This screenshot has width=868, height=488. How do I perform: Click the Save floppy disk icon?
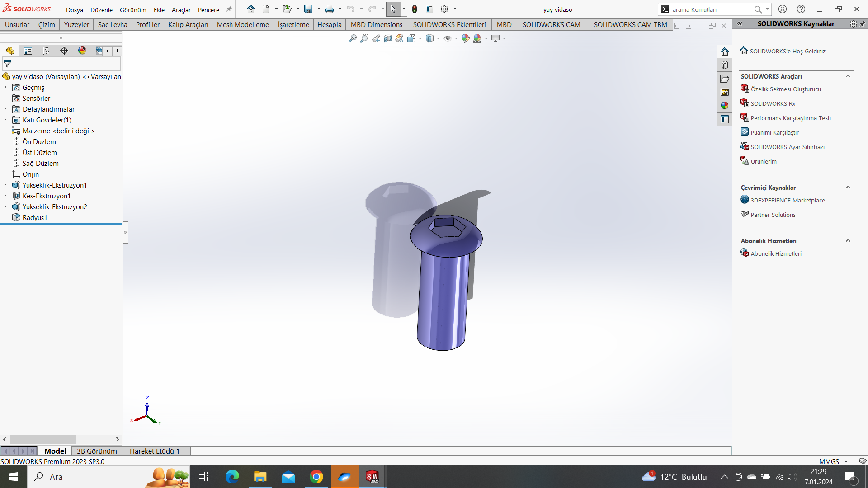[308, 9]
